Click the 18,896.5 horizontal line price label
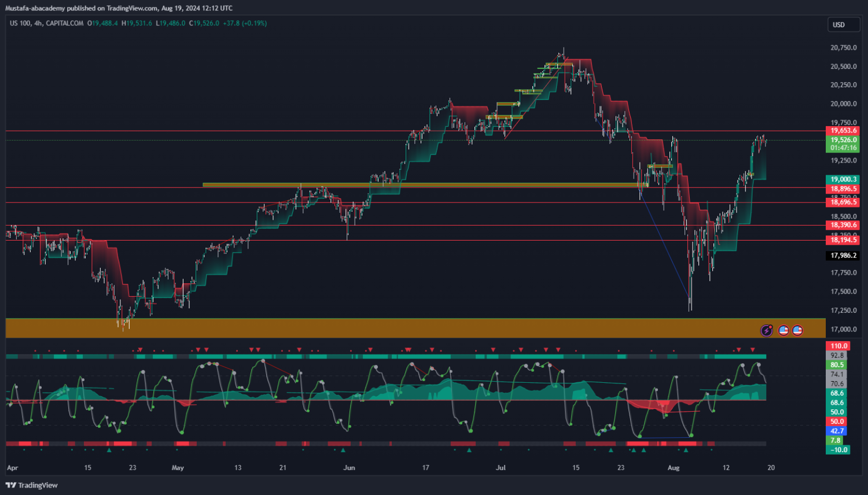 (x=843, y=189)
